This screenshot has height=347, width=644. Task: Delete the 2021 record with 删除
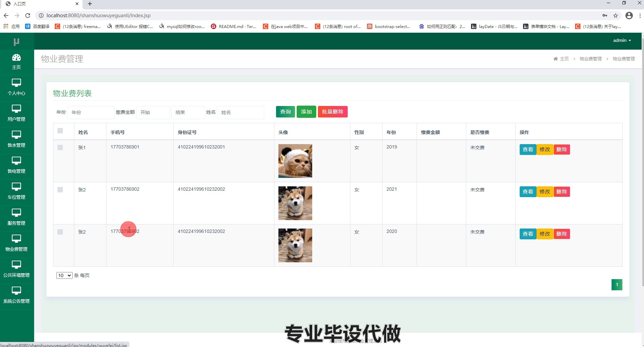click(x=562, y=192)
